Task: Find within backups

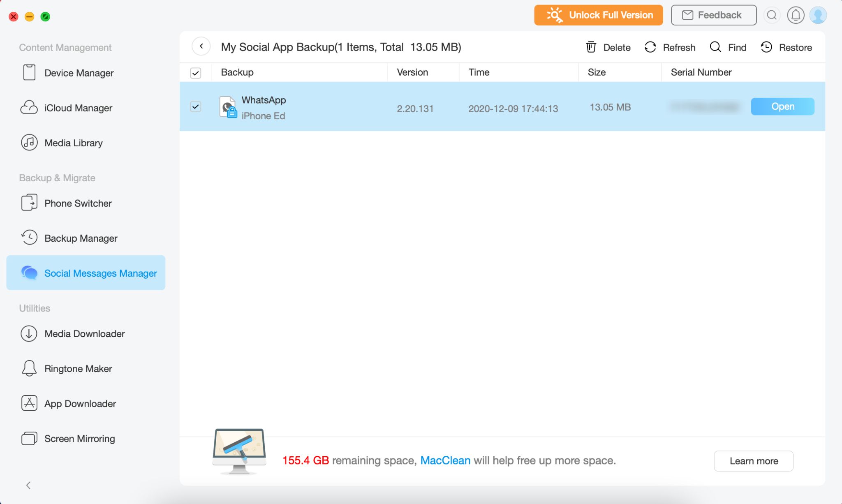Action: tap(728, 47)
